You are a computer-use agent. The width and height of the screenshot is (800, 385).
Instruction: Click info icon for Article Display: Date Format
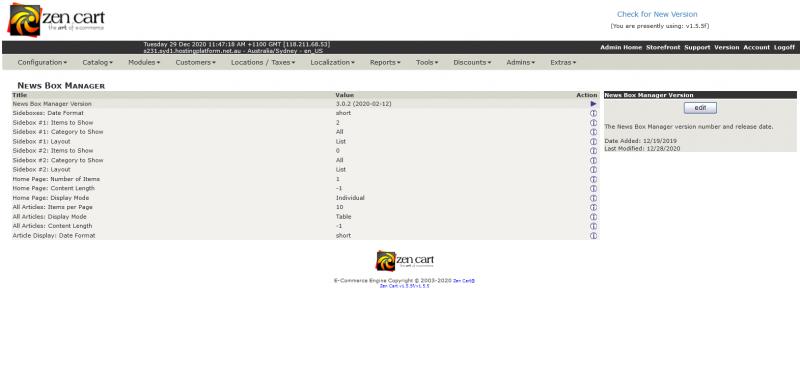click(x=593, y=236)
